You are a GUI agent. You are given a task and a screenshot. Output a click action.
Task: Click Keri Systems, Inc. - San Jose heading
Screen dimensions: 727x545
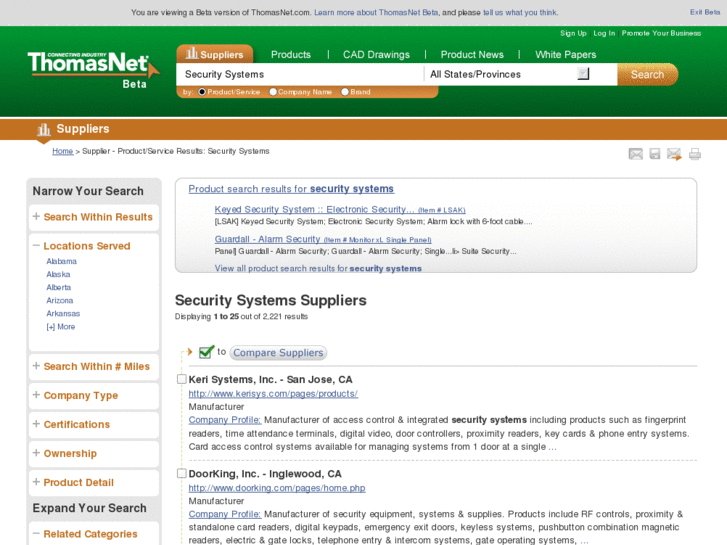click(x=270, y=379)
